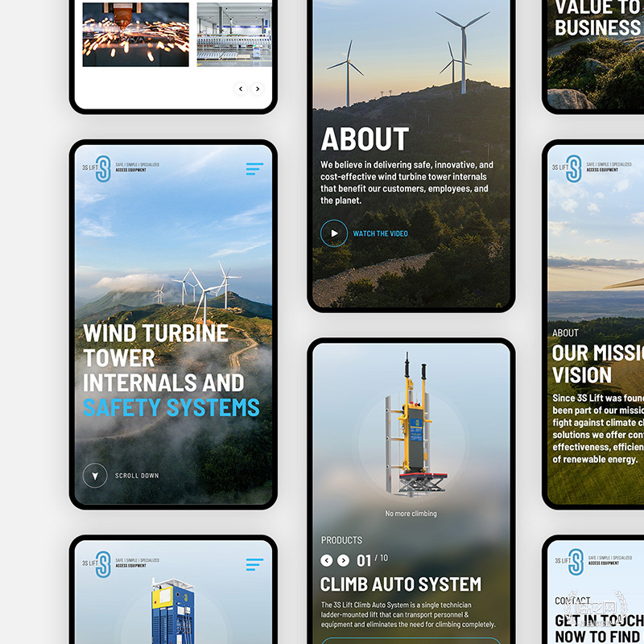The image size is (644, 644).
Task: Open the laser cutting sparks photo
Action: 135,35
